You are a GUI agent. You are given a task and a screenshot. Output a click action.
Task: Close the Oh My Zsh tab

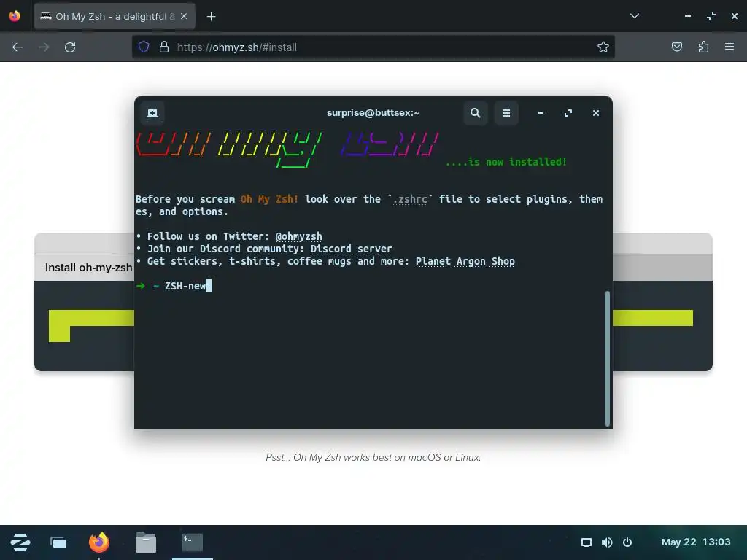(x=184, y=16)
